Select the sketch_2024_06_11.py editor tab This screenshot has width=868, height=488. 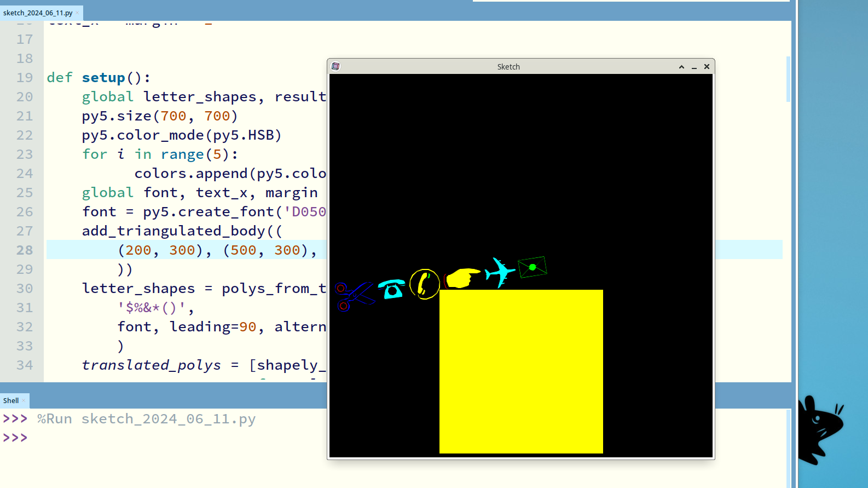(37, 13)
